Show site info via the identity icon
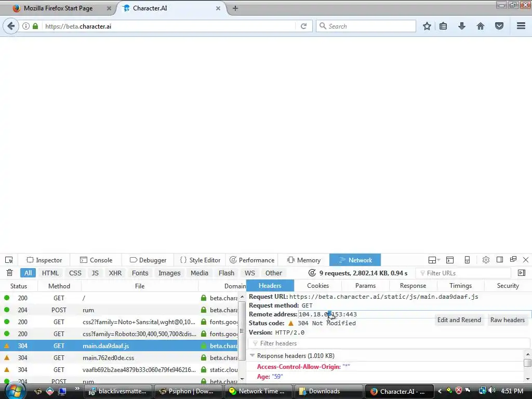 [x=26, y=26]
